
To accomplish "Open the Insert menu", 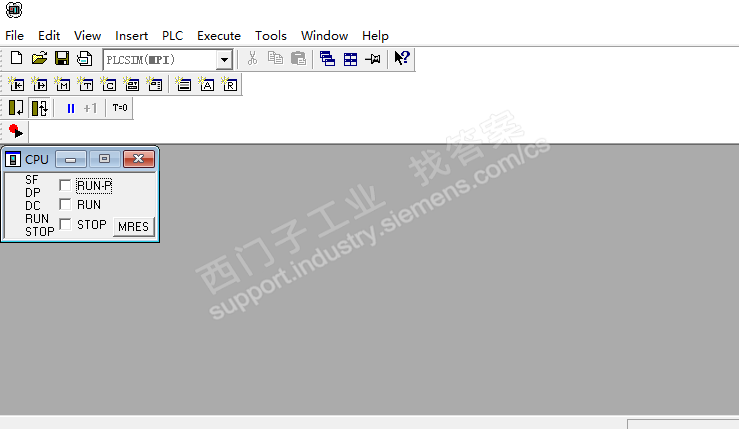I will click(131, 36).
